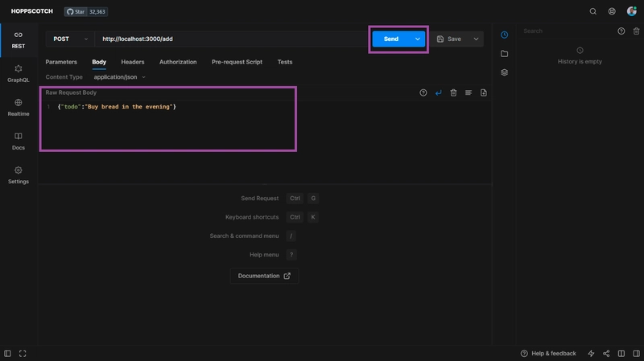Switch to the Headers tab
Viewport: 644px width, 361px height.
click(133, 62)
